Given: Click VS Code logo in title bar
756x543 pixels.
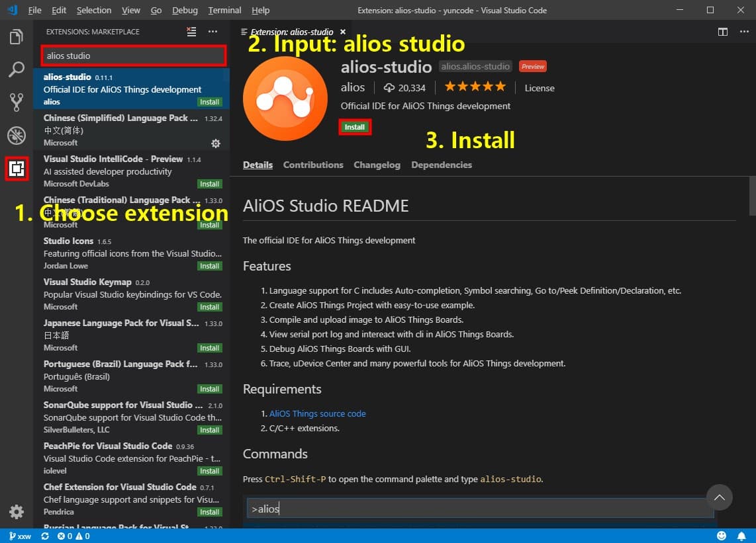Looking at the screenshot, I should [13, 10].
